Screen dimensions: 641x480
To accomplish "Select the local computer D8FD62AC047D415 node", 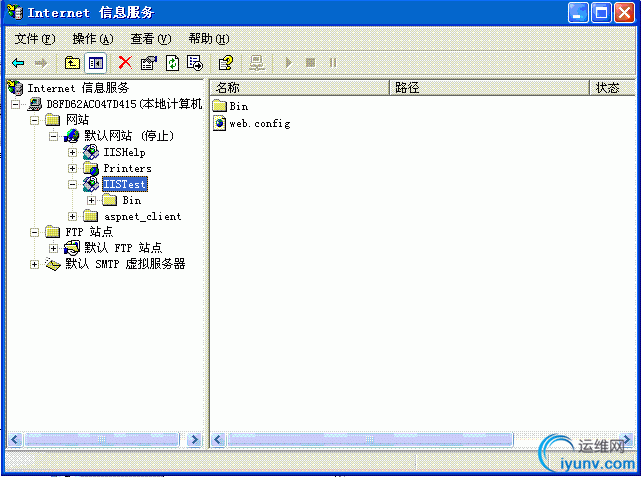I will click(x=124, y=104).
